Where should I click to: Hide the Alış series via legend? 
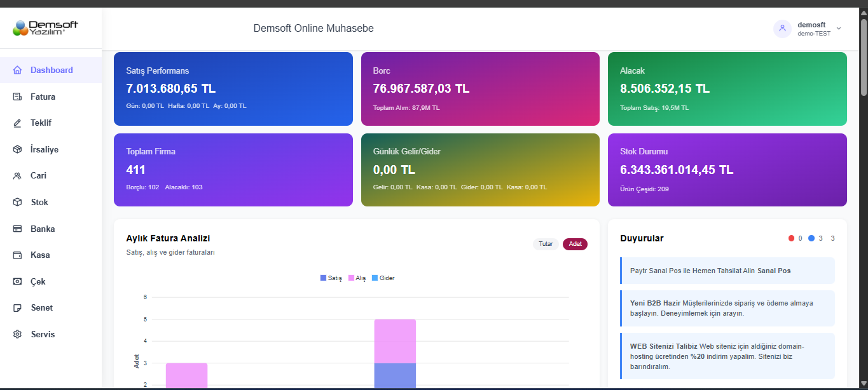(357, 278)
